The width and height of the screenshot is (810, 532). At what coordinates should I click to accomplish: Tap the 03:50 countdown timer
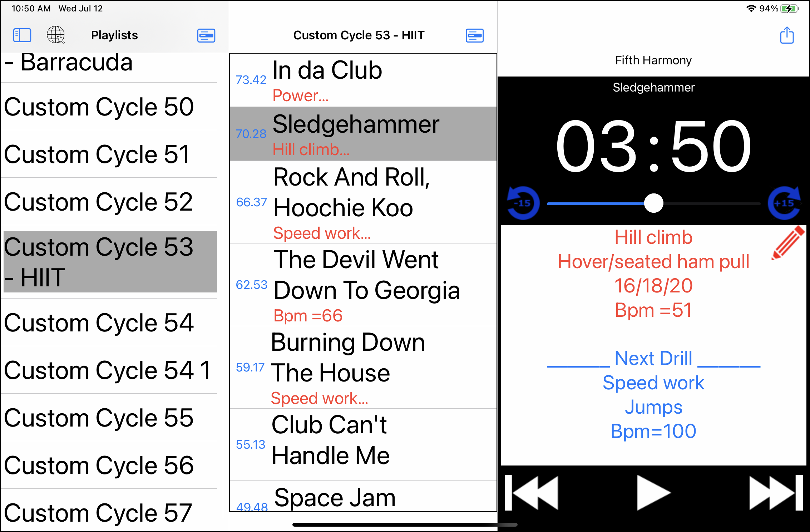click(653, 146)
